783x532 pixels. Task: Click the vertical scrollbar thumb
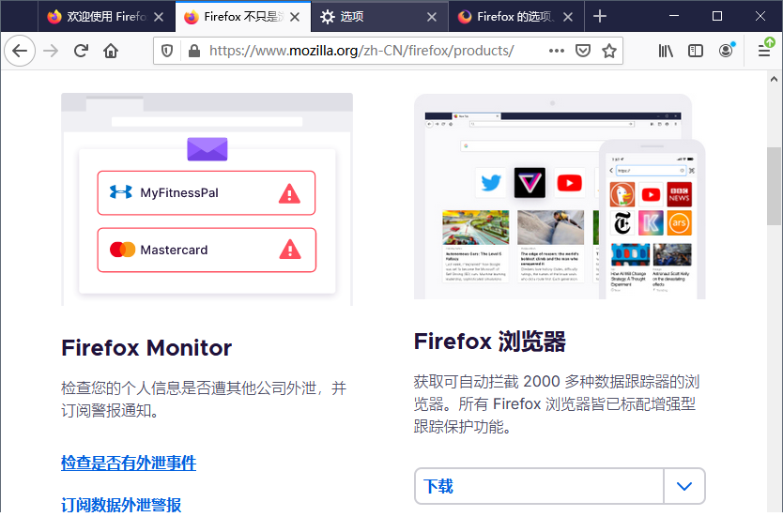click(774, 186)
